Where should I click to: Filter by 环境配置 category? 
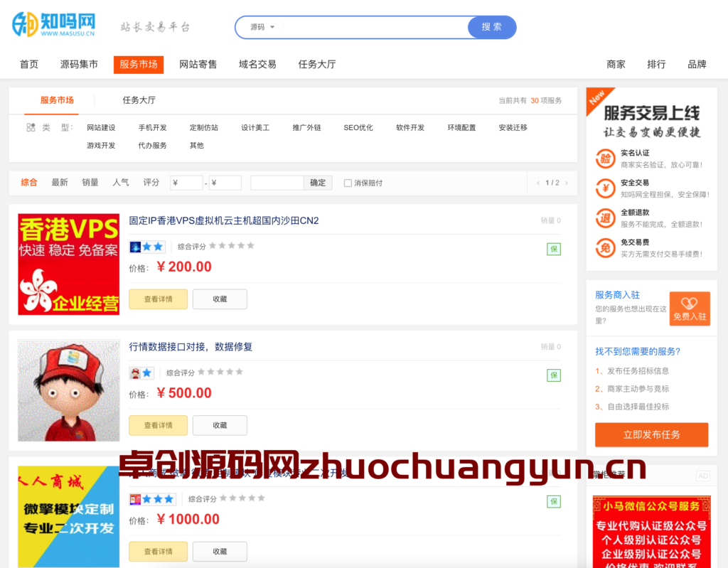[461, 128]
